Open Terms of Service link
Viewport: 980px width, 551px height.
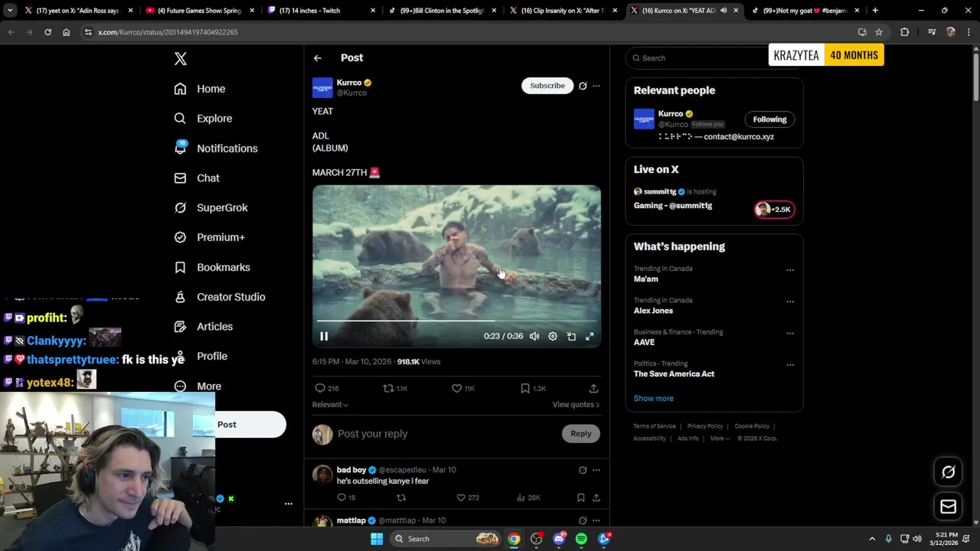[655, 426]
